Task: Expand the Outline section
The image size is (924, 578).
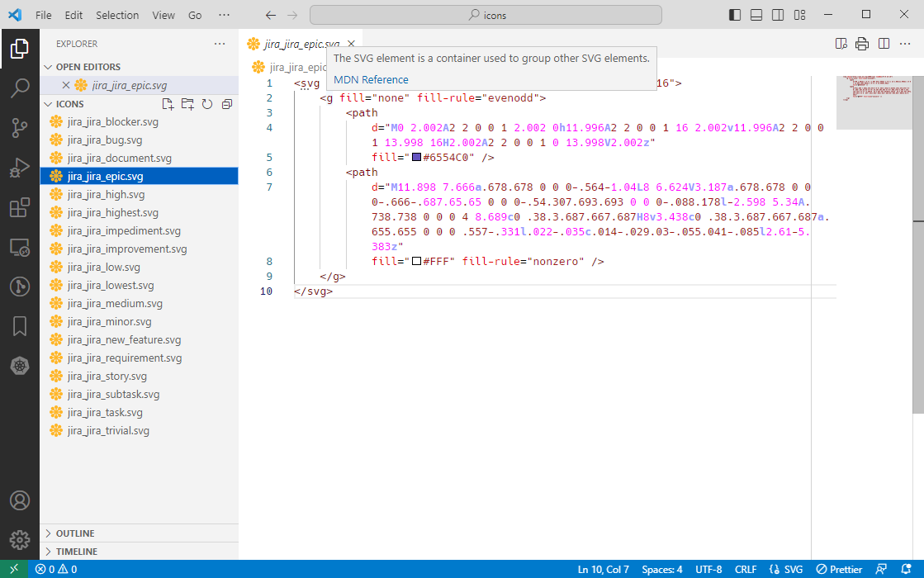Action: click(139, 533)
